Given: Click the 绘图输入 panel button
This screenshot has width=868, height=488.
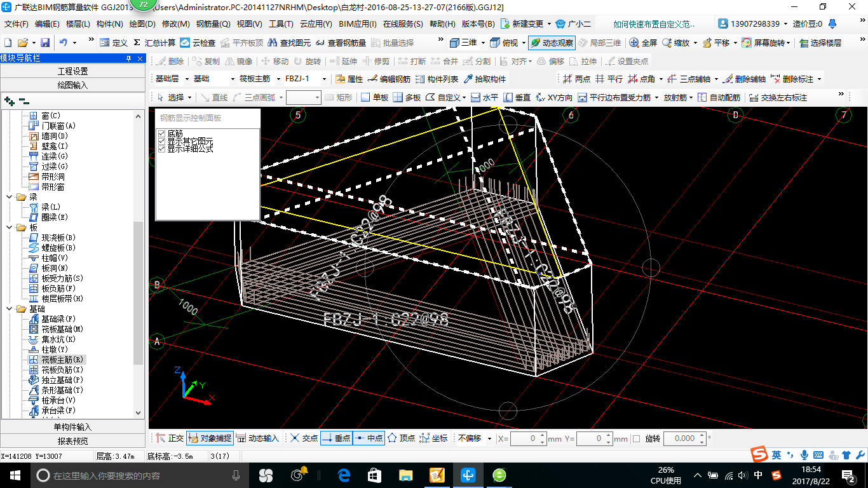Looking at the screenshot, I should (x=73, y=85).
